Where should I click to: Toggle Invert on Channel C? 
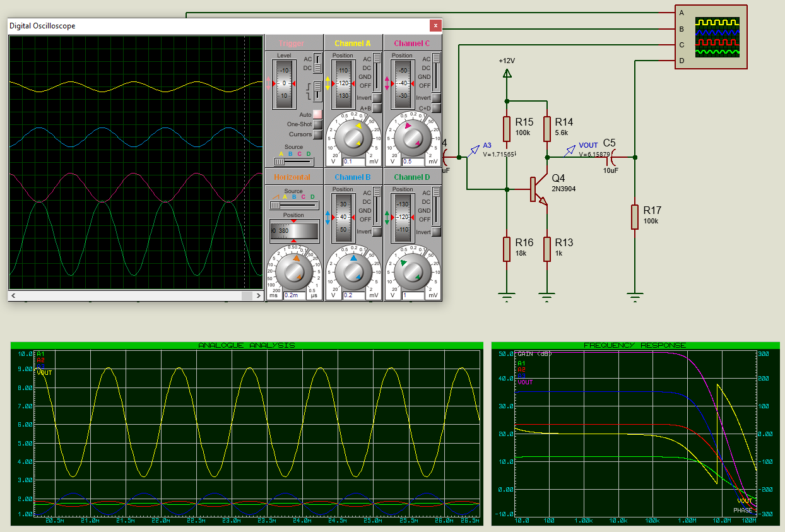(436, 98)
